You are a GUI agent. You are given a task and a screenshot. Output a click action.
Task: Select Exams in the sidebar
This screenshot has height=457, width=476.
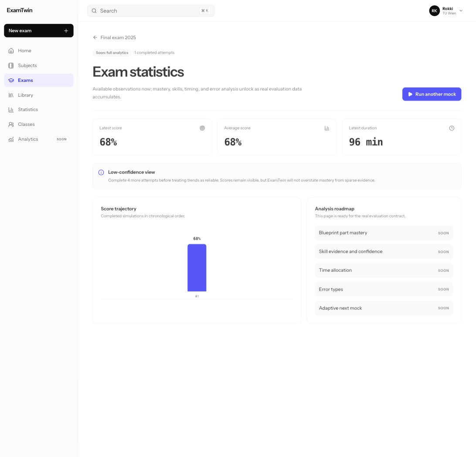(x=38, y=81)
